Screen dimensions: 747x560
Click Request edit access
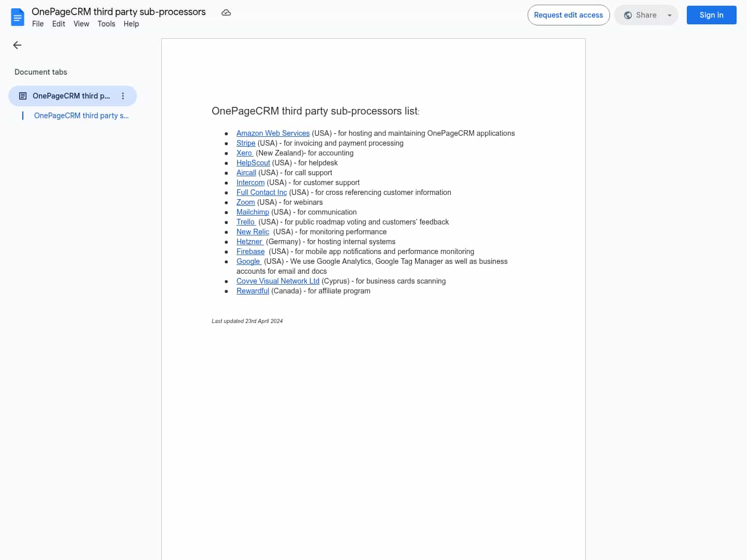tap(568, 15)
